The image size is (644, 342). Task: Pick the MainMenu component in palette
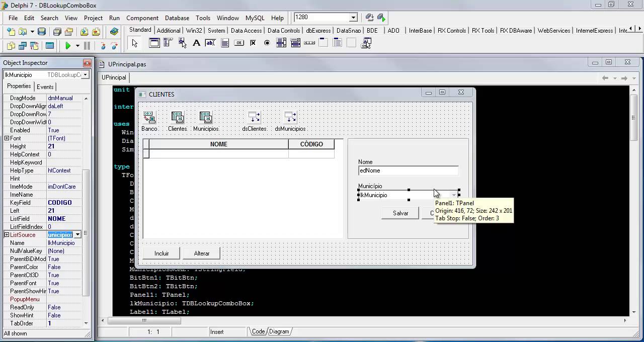click(x=169, y=43)
